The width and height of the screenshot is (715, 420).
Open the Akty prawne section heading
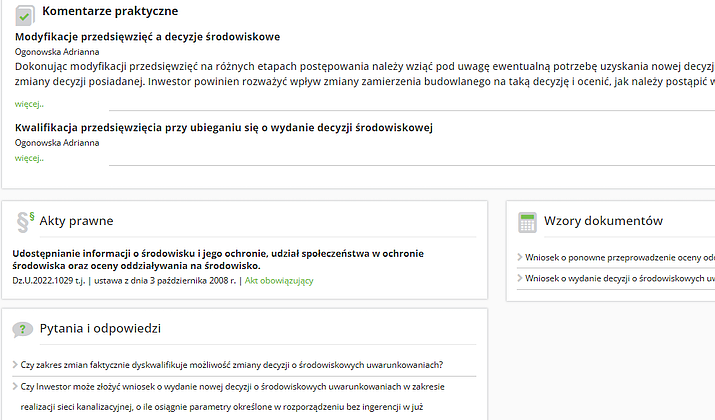coord(76,221)
